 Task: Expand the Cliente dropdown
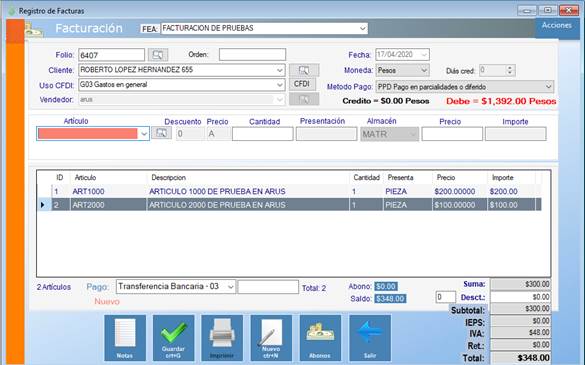point(279,70)
